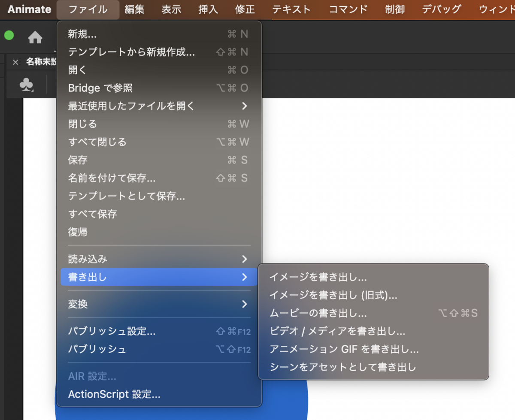Image resolution: width=515 pixels, height=420 pixels.
Task: Choose ムービーの書き出し...
Action: pyautogui.click(x=373, y=313)
